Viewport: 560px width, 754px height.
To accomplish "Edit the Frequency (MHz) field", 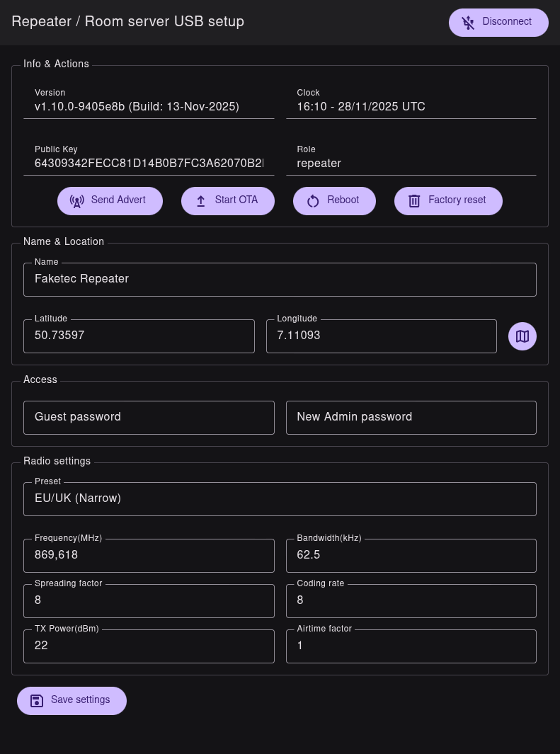I will tap(149, 555).
